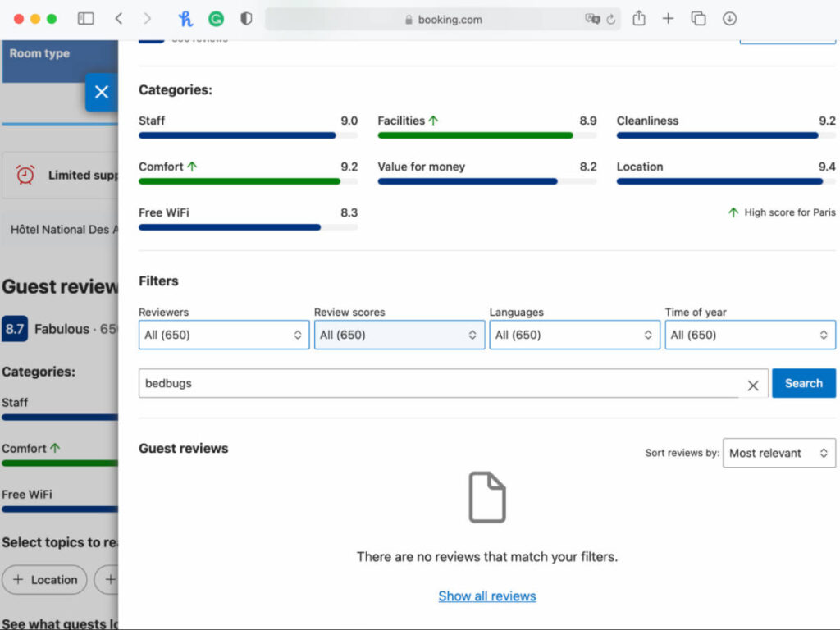This screenshot has height=630, width=840.
Task: Open the Share menu icon
Action: pos(638,19)
